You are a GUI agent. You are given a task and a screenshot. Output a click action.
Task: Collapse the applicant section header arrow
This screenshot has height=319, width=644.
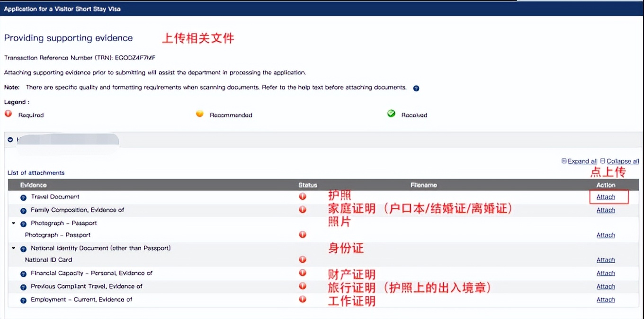pos(10,140)
